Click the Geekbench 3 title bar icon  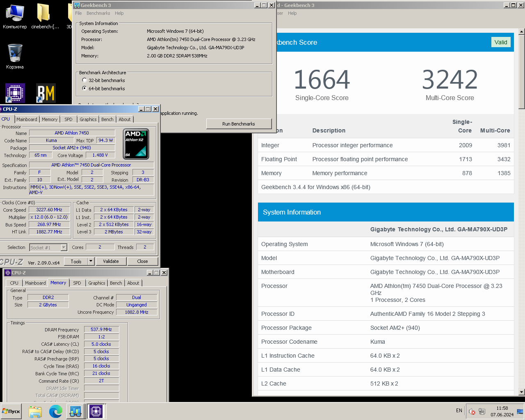click(x=77, y=5)
